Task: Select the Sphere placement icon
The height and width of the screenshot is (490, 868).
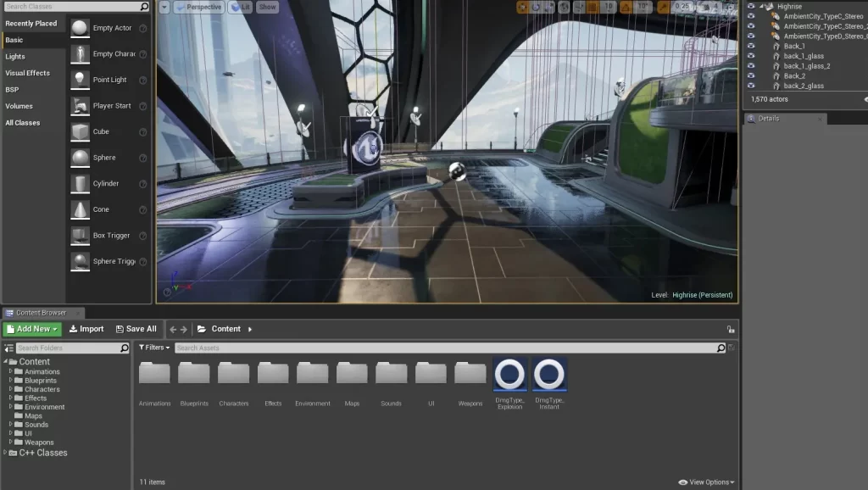Action: coord(81,157)
